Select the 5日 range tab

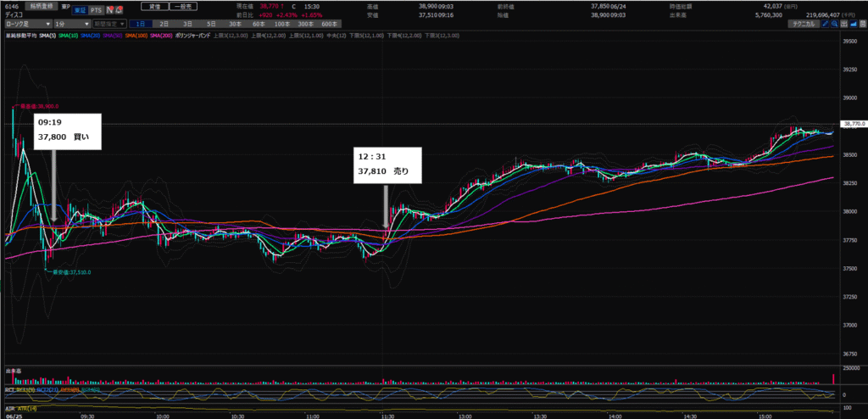[211, 25]
